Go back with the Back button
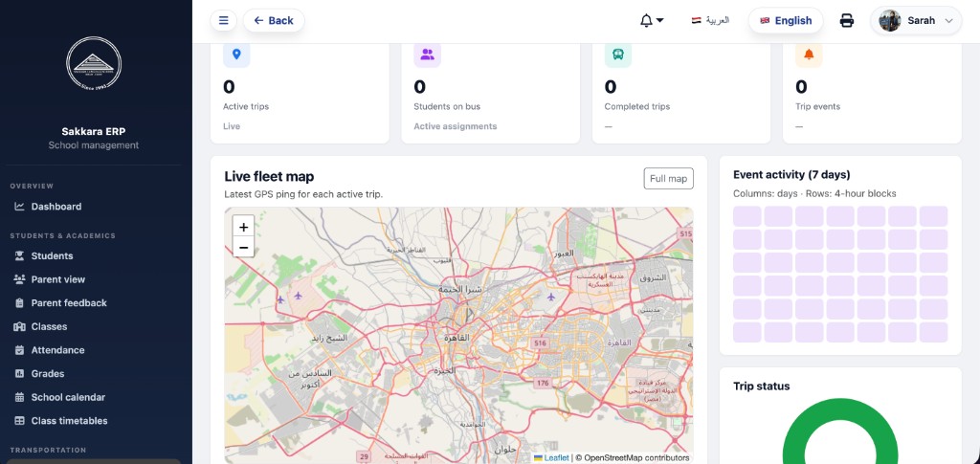 pos(274,21)
